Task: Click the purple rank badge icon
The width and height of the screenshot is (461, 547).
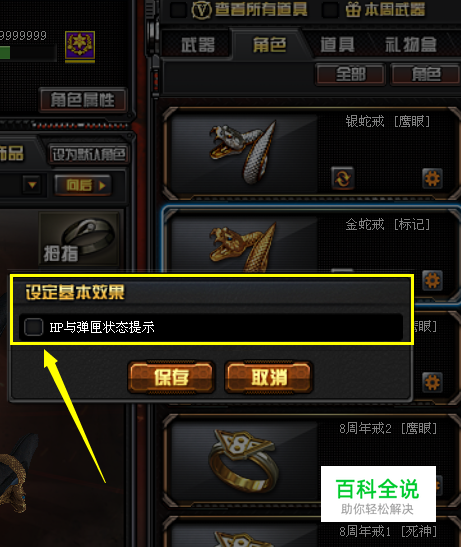Action: 80,46
